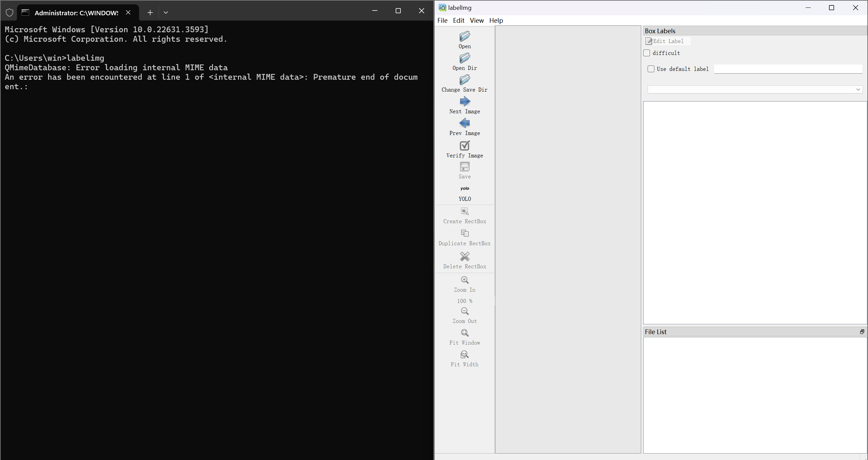Go to Prev Image
868x460 pixels.
click(x=465, y=127)
